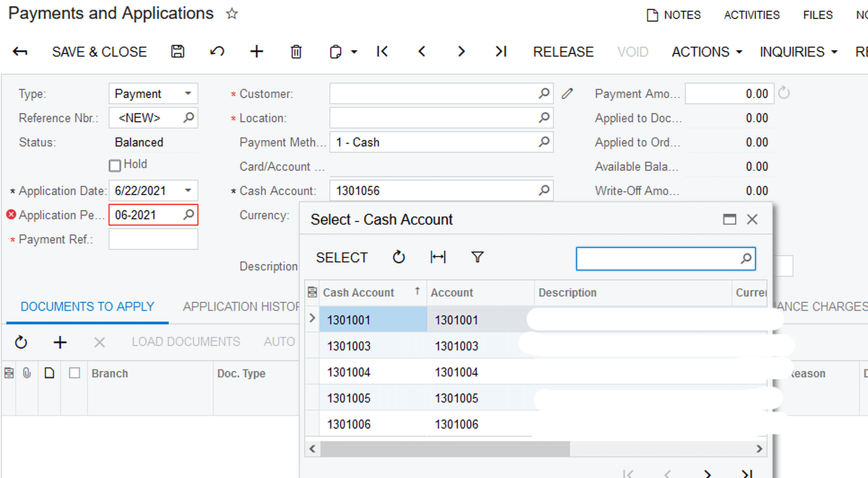Image resolution: width=868 pixels, height=478 pixels.
Task: Click filter funnel icon in Cash Account dialog
Action: 477,257
